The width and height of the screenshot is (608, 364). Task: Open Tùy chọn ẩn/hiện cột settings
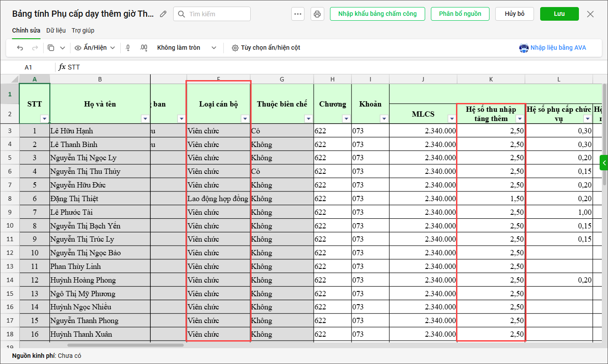click(x=266, y=48)
